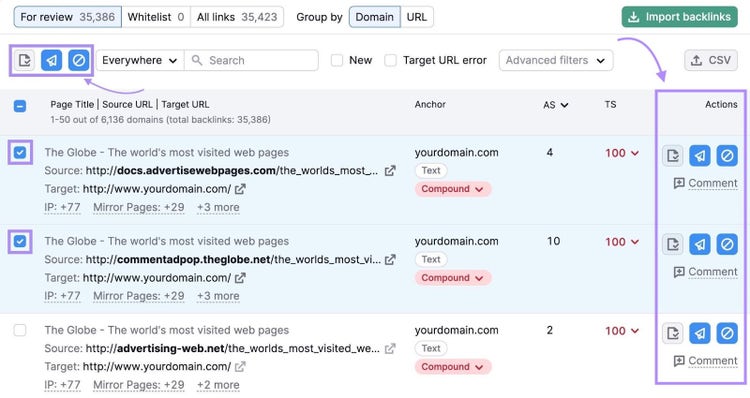This screenshot has width=750, height=398.
Task: Uncheck the docs.advertisewebpages.com row checkbox
Action: tap(20, 153)
